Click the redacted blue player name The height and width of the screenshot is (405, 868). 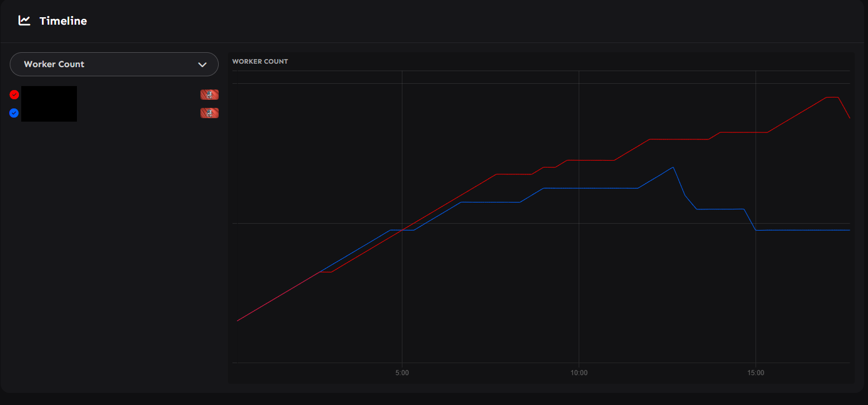point(49,113)
